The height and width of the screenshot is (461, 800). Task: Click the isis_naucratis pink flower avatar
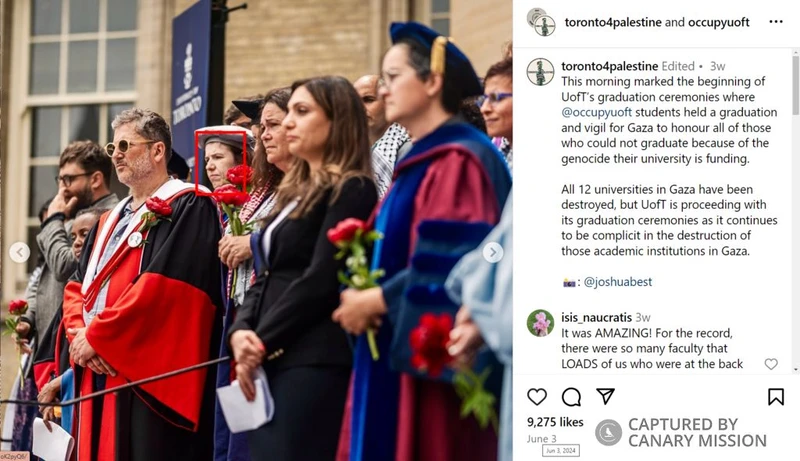[540, 323]
